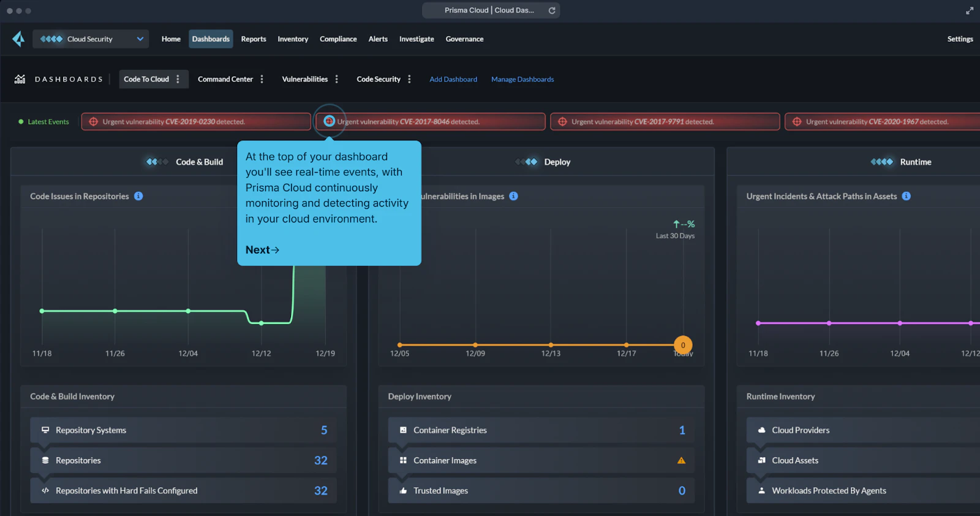980x516 pixels.
Task: Open Repositories with Hard Fails Configured row
Action: coord(183,490)
